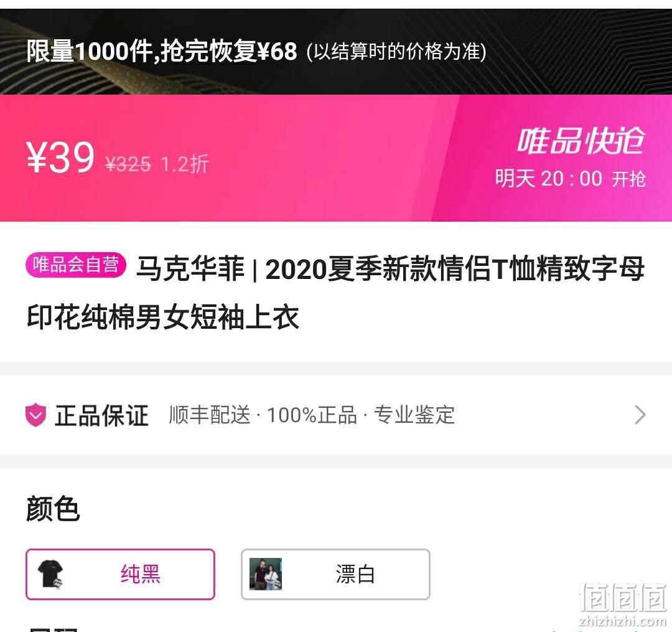
Task: Select the 纯黑 color option
Action: tap(121, 574)
